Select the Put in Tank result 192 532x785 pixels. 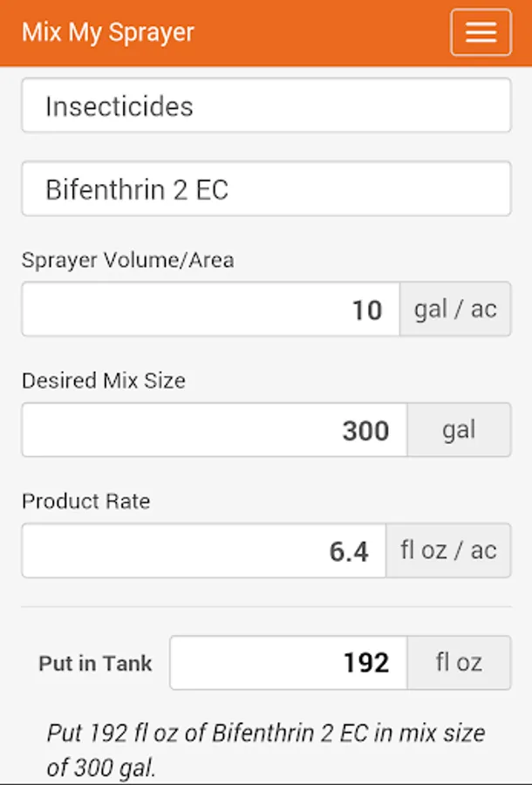point(289,663)
